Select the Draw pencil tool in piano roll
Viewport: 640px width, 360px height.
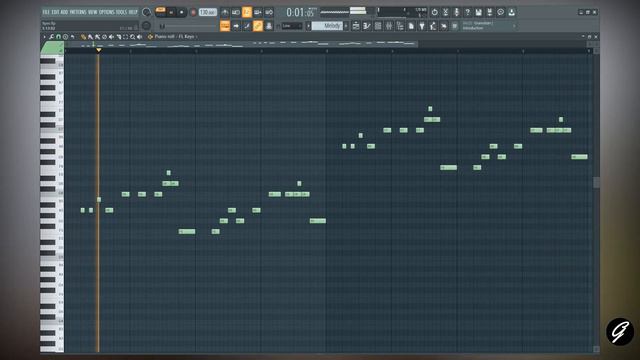click(x=83, y=37)
